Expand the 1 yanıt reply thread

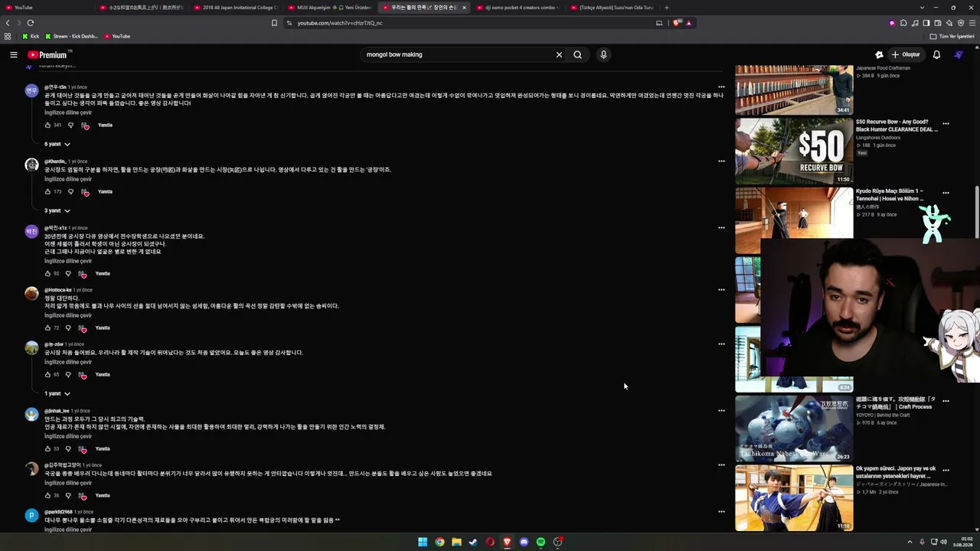click(57, 393)
